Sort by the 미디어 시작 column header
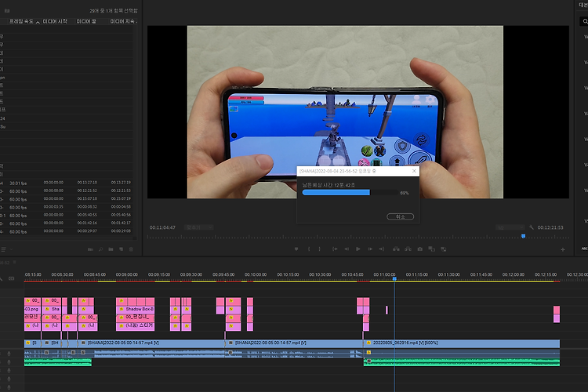588x392 pixels. coord(55,21)
